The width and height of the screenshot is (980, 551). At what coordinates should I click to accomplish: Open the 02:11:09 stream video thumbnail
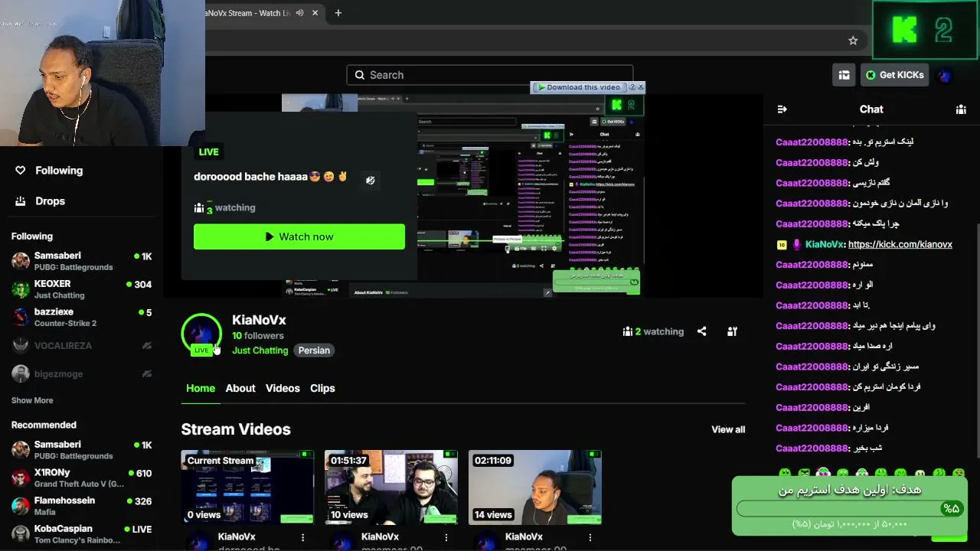[535, 487]
